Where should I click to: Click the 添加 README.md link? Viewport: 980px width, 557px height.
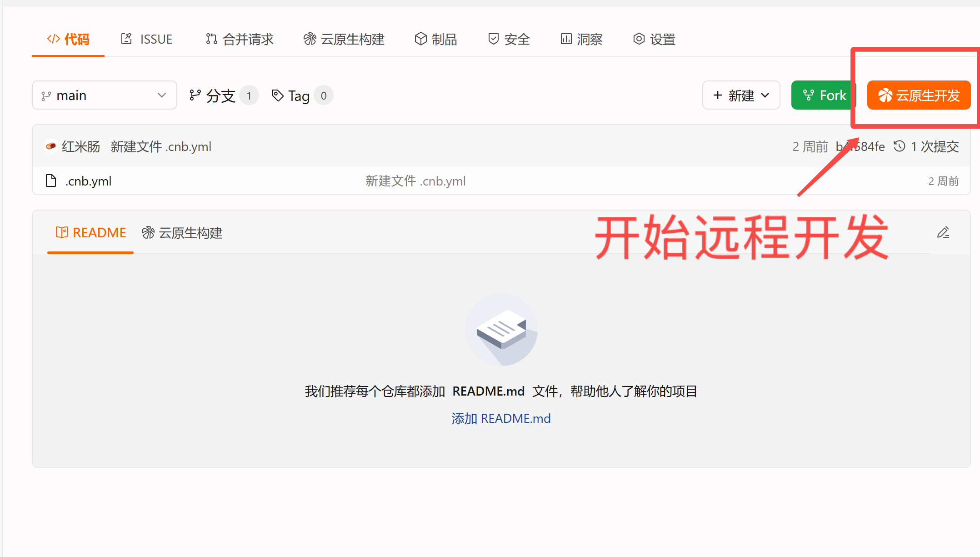pyautogui.click(x=501, y=418)
